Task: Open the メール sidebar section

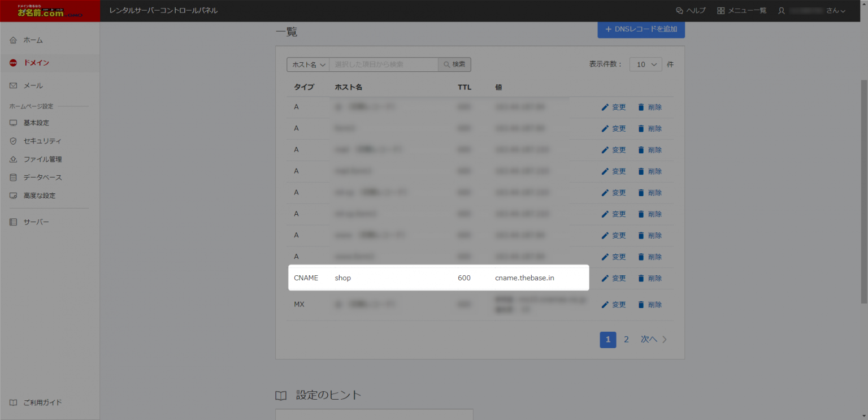Action: click(33, 85)
